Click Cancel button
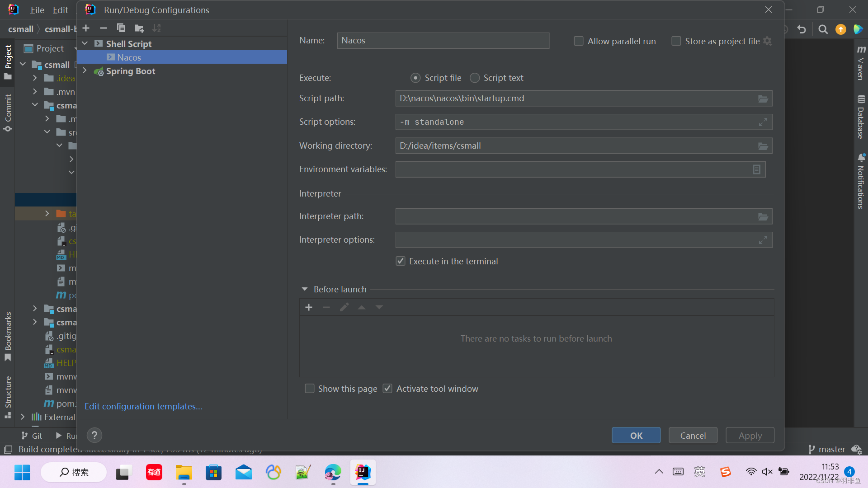 pos(693,436)
